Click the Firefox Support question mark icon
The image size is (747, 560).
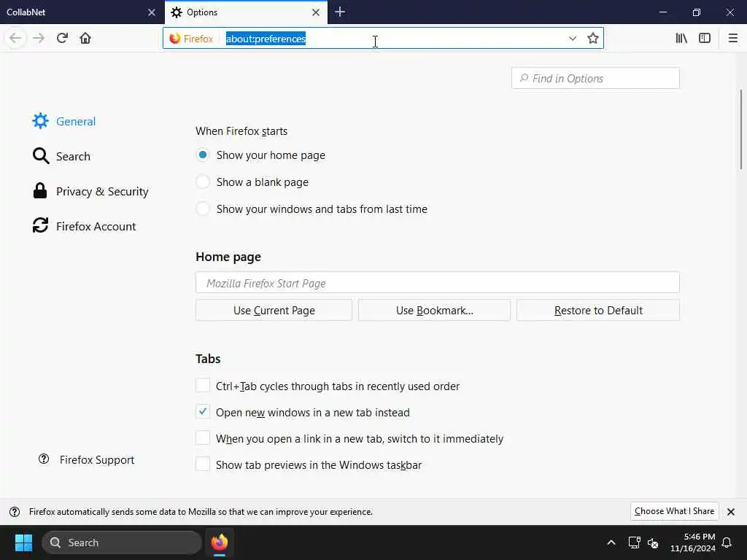click(x=44, y=459)
